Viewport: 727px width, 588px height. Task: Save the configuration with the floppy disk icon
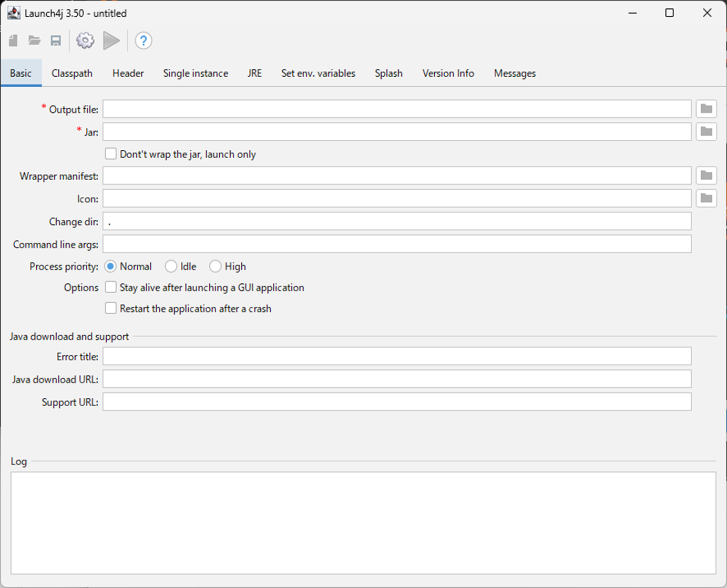(x=56, y=40)
